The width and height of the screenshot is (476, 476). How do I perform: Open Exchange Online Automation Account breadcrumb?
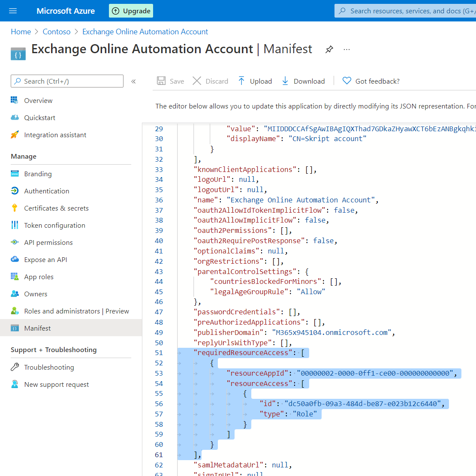pyautogui.click(x=145, y=32)
